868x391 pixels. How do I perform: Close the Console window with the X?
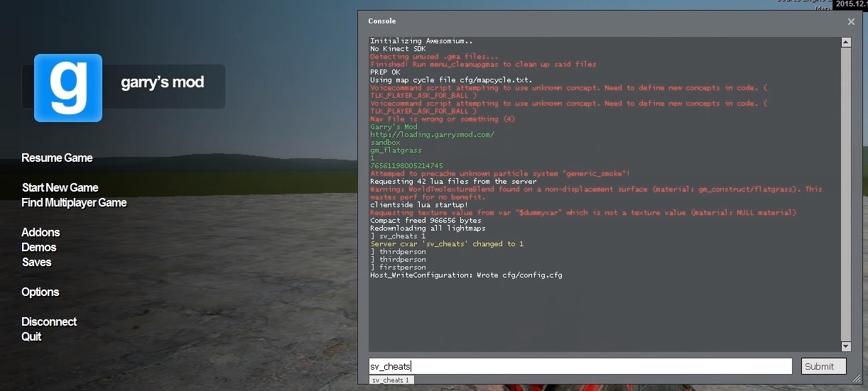click(x=851, y=22)
